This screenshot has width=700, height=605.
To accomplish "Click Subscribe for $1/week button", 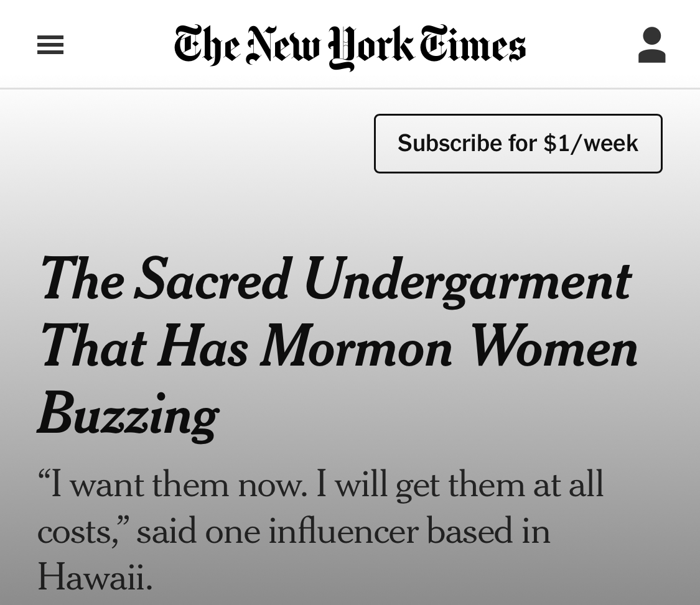I will tap(518, 144).
